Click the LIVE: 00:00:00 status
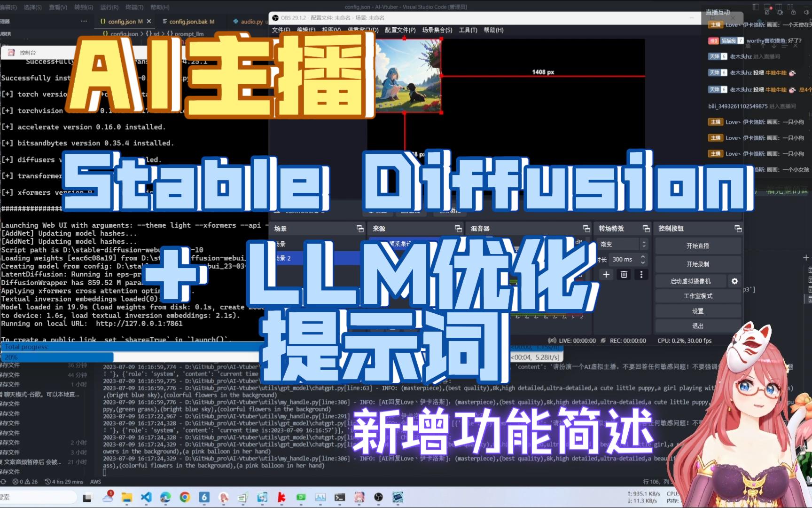Screen dimensions: 812x508 [x=572, y=341]
